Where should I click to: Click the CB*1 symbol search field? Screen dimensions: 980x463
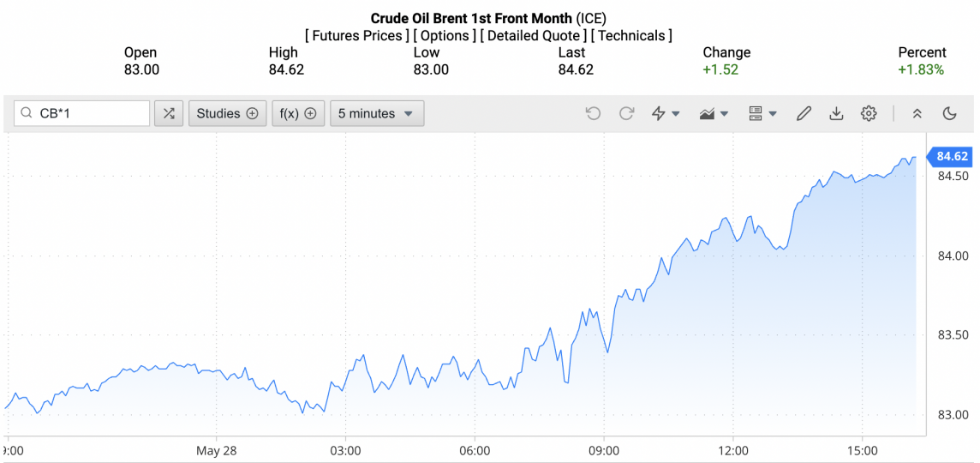[x=82, y=113]
